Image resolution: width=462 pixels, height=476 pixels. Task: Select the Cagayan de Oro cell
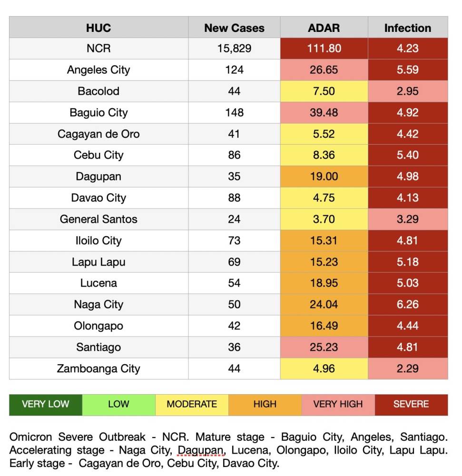click(98, 134)
